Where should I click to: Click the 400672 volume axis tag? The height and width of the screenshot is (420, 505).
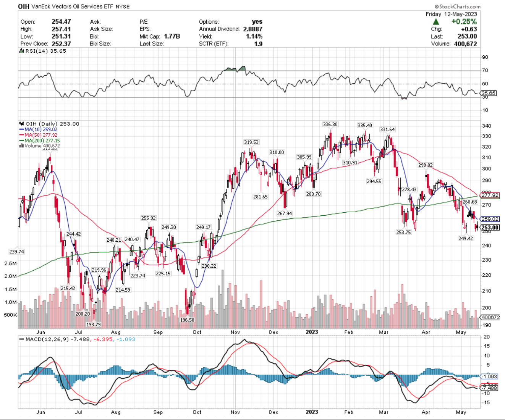pyautogui.click(x=490, y=317)
